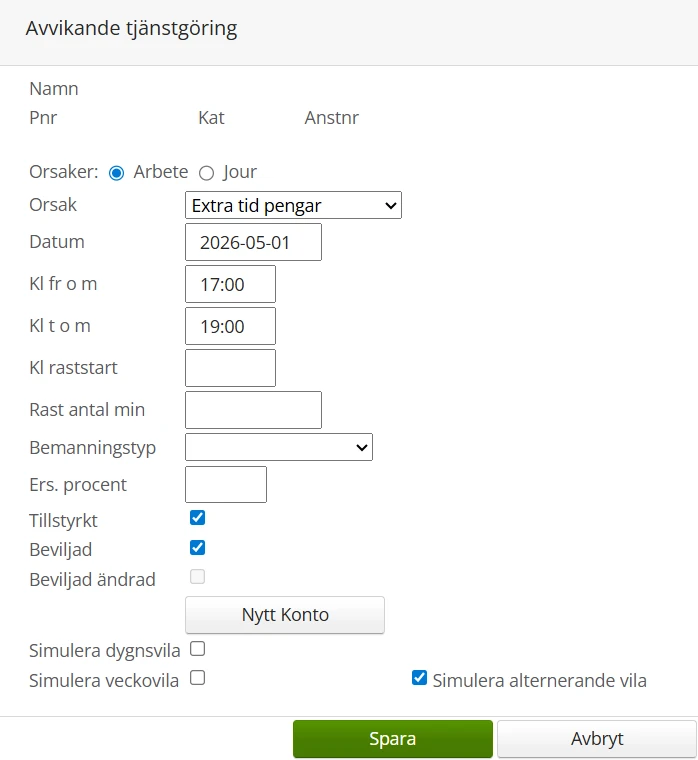Focus the Kl t o m field showing 19:00
The image size is (698, 760).
coord(231,326)
